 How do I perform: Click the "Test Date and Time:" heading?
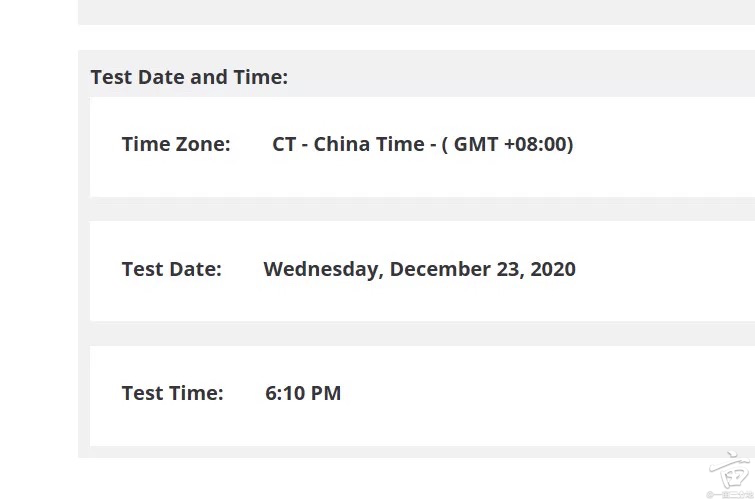point(189,77)
